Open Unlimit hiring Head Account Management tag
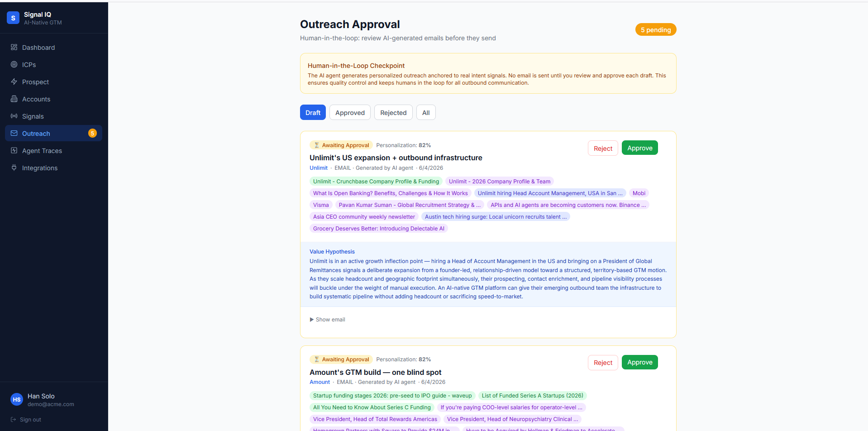 pyautogui.click(x=550, y=193)
